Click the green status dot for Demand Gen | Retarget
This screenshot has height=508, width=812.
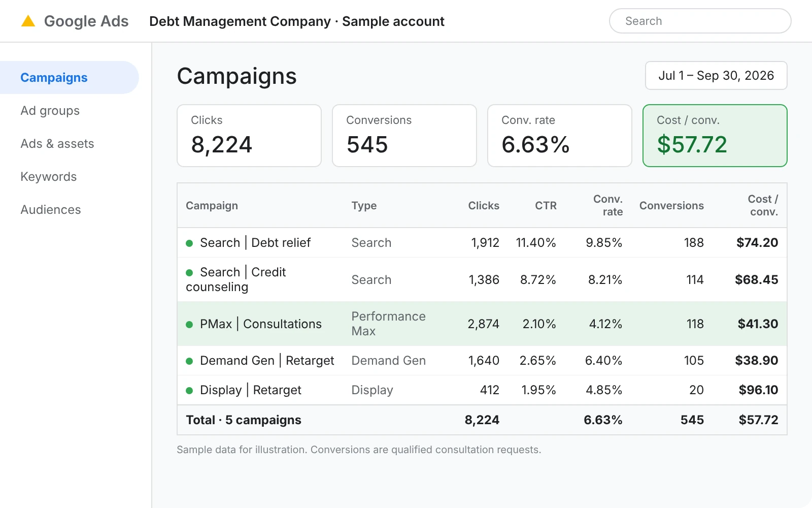tap(189, 361)
